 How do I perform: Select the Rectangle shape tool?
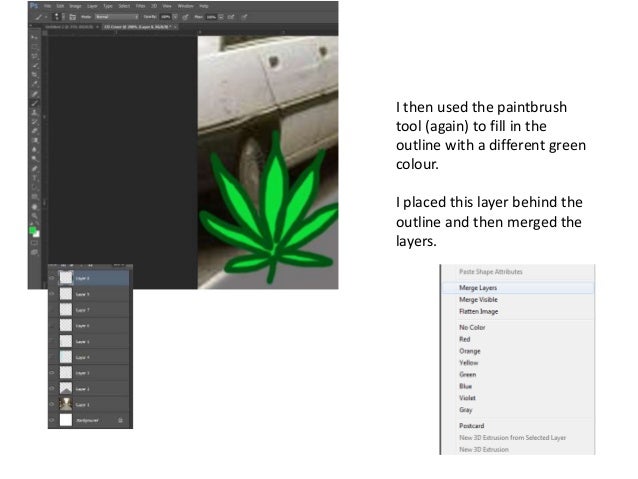click(35, 197)
